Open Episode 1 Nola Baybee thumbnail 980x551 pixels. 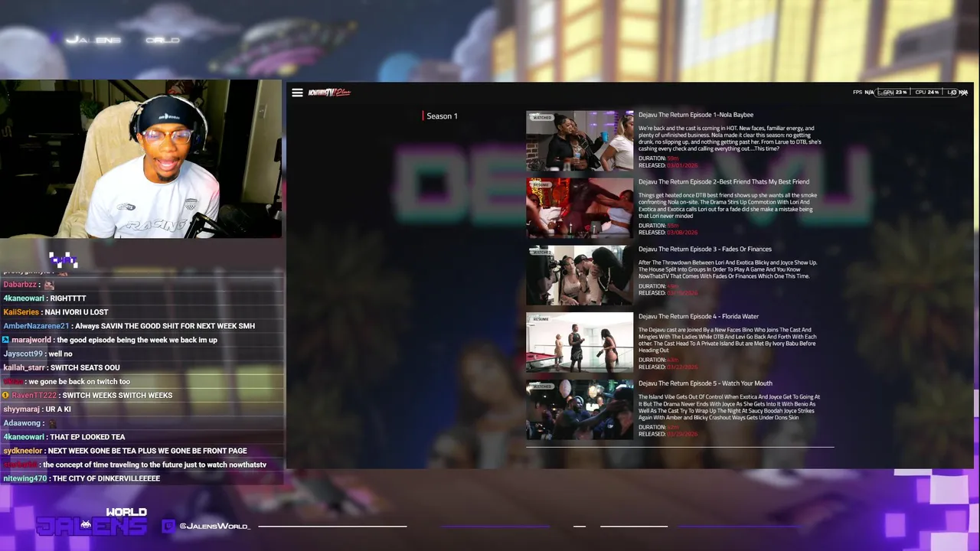coord(580,141)
